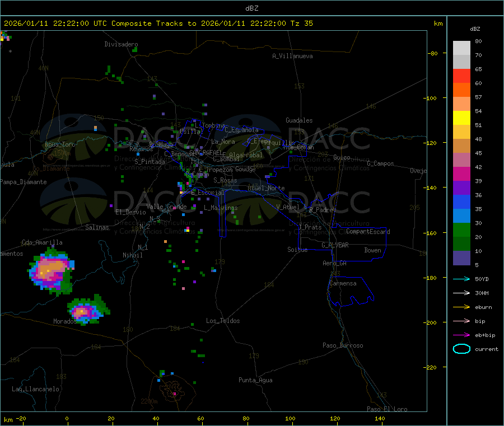Click the Punta_Agua location label
Screen dimensions: 504x426
coord(255,380)
